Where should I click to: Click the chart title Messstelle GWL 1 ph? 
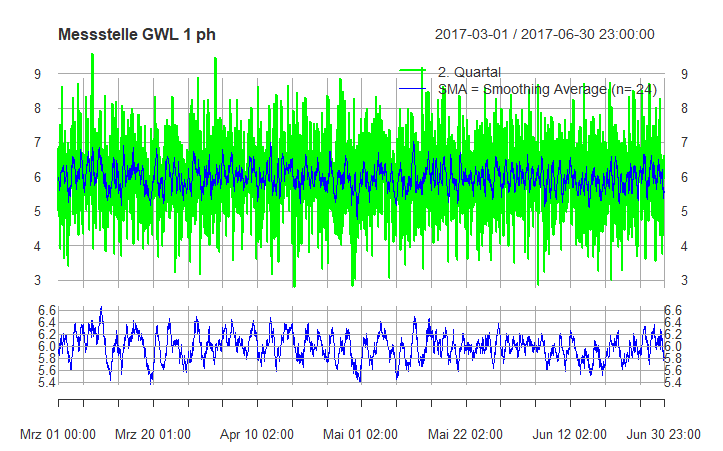137,34
